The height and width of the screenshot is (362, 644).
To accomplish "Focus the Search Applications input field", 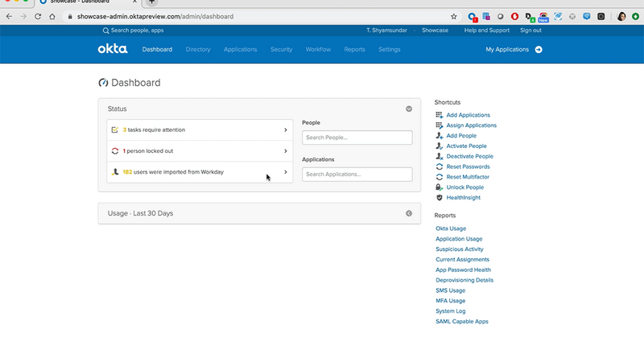I will [357, 174].
